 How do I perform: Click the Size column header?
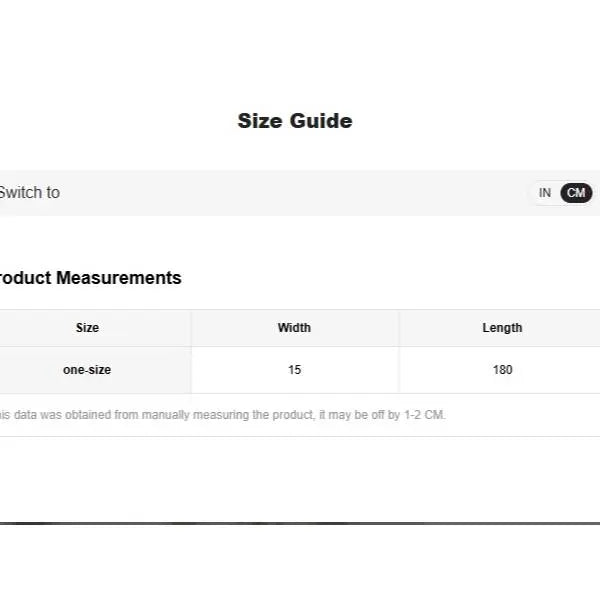(x=87, y=328)
